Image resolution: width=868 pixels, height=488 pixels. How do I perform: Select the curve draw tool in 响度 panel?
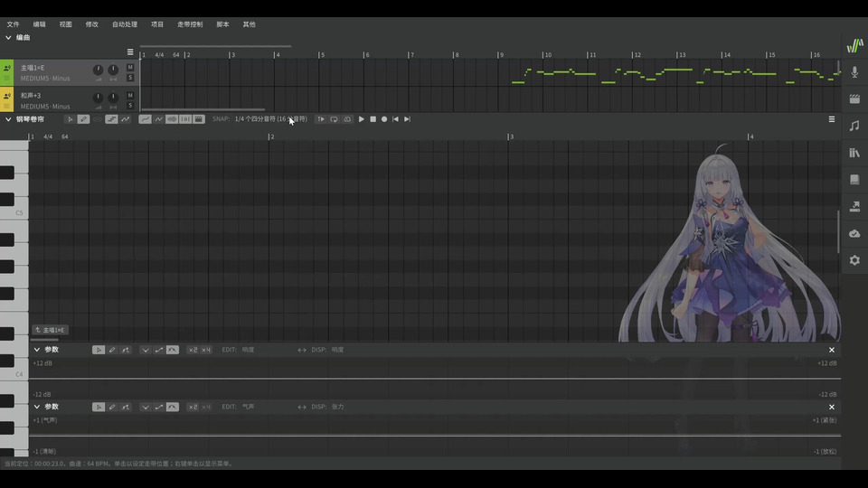point(126,350)
